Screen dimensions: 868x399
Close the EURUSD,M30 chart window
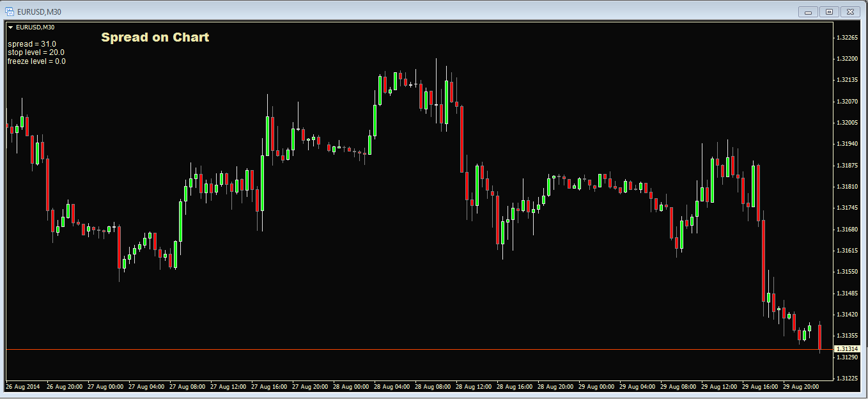[851, 12]
